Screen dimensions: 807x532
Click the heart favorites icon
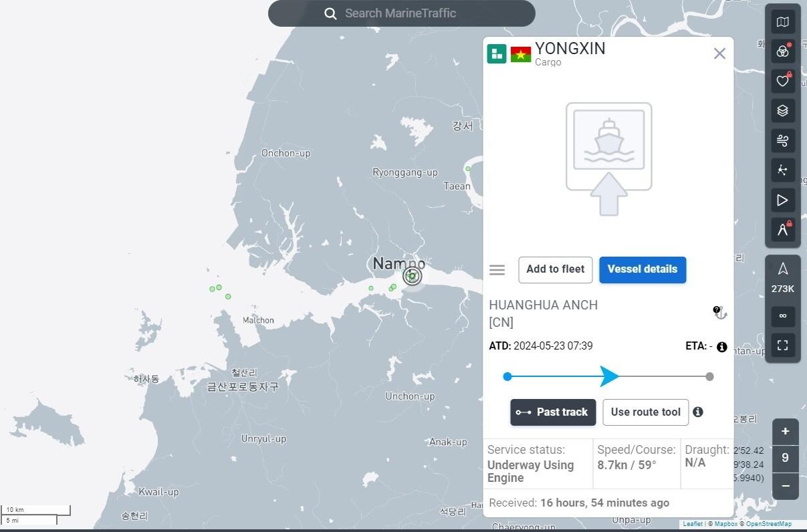pyautogui.click(x=782, y=81)
